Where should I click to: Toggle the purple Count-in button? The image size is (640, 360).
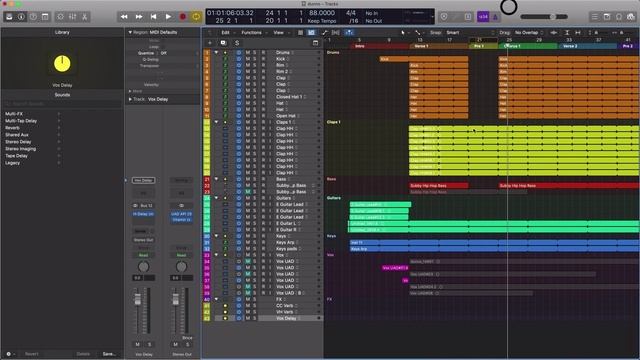pyautogui.click(x=483, y=17)
